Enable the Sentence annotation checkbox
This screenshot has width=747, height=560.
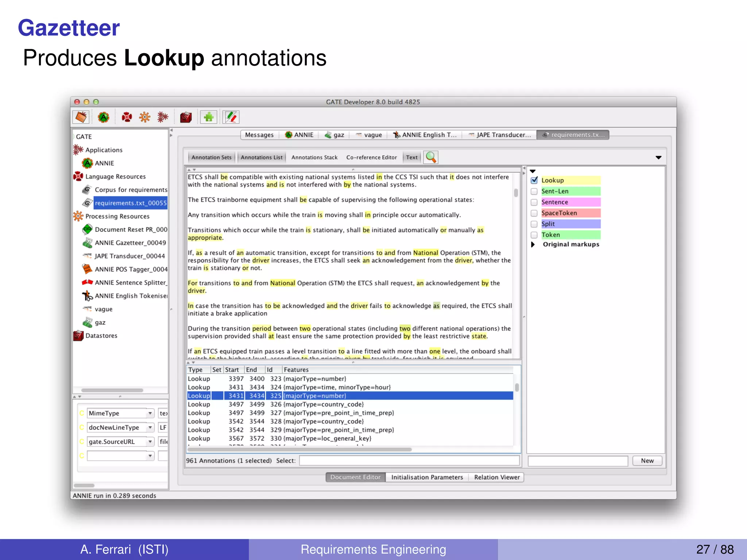(534, 202)
